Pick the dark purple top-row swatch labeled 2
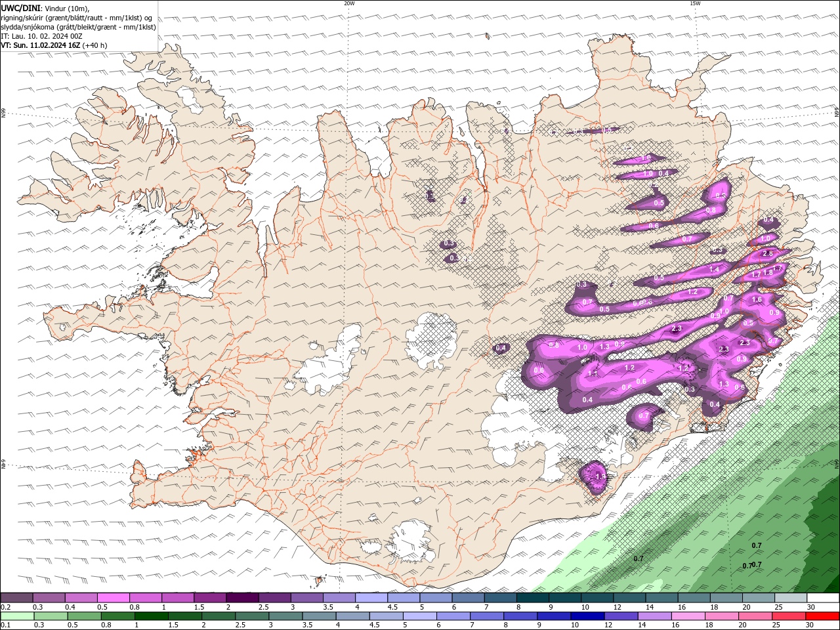The image size is (840, 630). pyautogui.click(x=242, y=598)
